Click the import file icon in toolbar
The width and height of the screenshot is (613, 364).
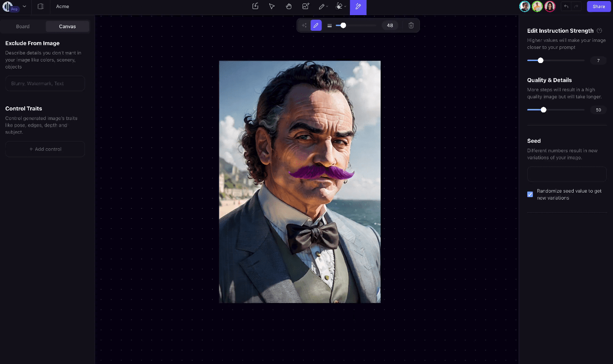click(x=255, y=7)
